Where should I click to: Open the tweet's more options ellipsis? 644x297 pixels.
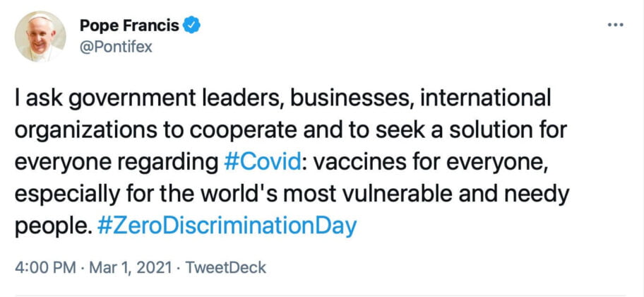pyautogui.click(x=615, y=25)
